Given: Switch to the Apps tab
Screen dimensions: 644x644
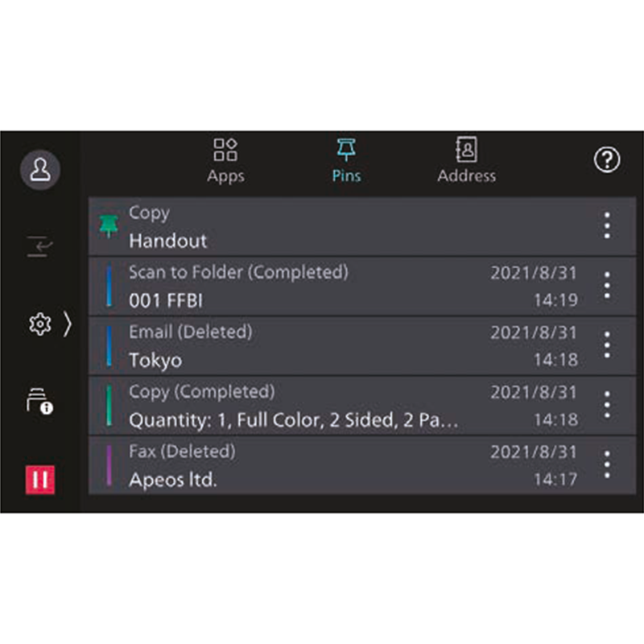Looking at the screenshot, I should click(x=225, y=161).
